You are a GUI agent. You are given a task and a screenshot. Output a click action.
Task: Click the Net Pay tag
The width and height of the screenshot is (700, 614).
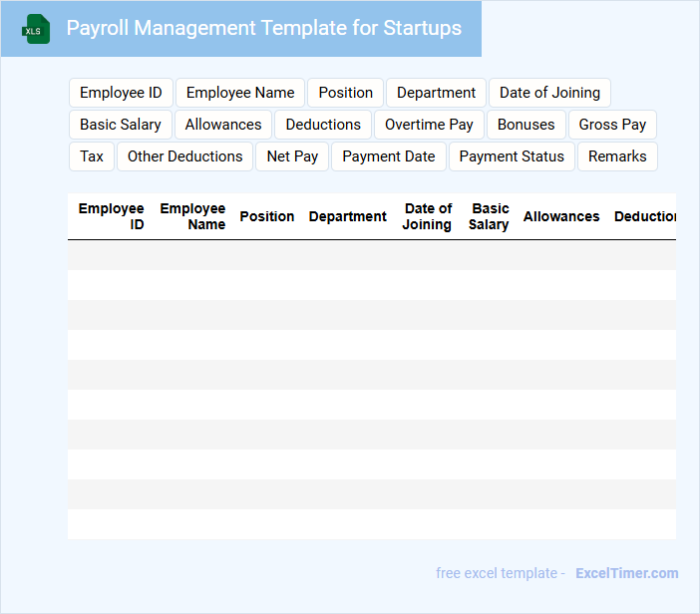292,156
